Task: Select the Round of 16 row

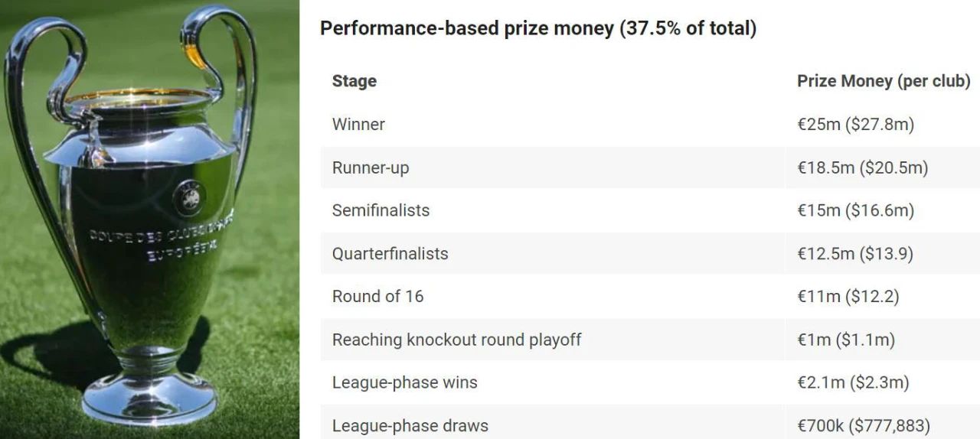Action: [650, 297]
